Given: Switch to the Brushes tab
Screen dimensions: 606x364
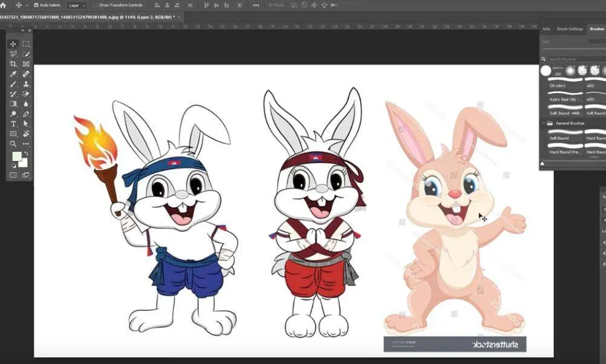Looking at the screenshot, I should click(x=597, y=29).
